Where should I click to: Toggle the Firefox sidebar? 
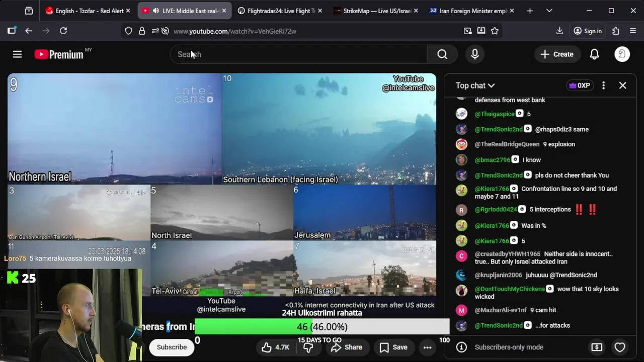tap(12, 31)
